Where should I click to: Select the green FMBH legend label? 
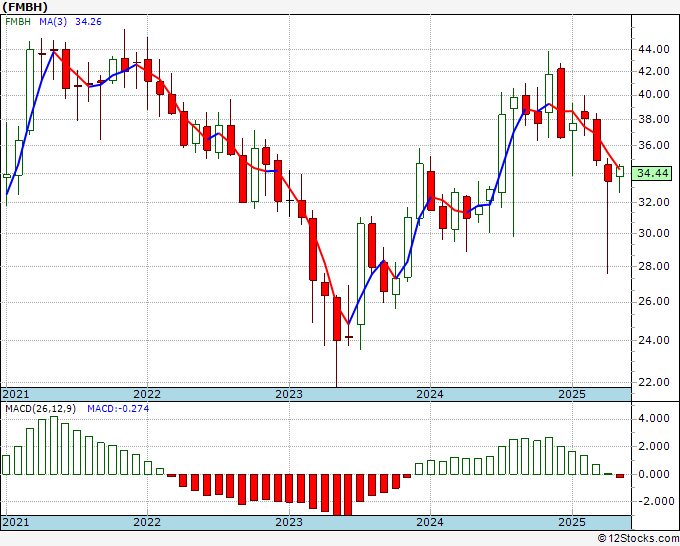(x=18, y=22)
